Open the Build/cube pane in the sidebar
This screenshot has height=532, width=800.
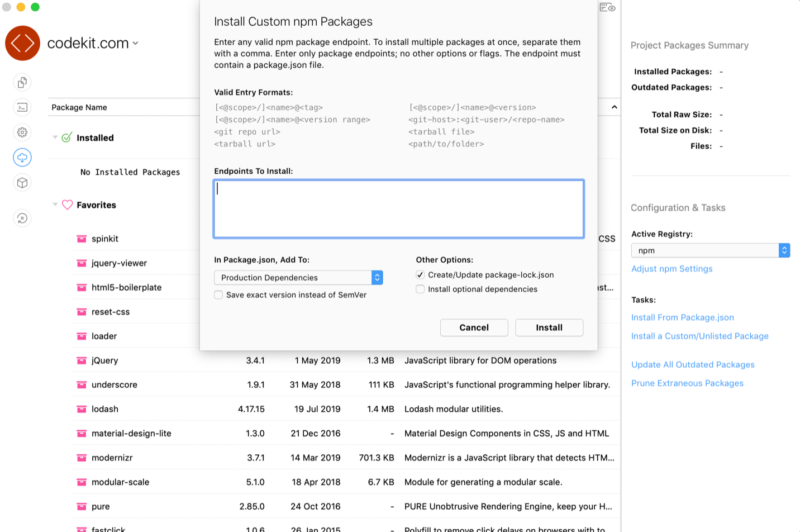click(x=22, y=183)
